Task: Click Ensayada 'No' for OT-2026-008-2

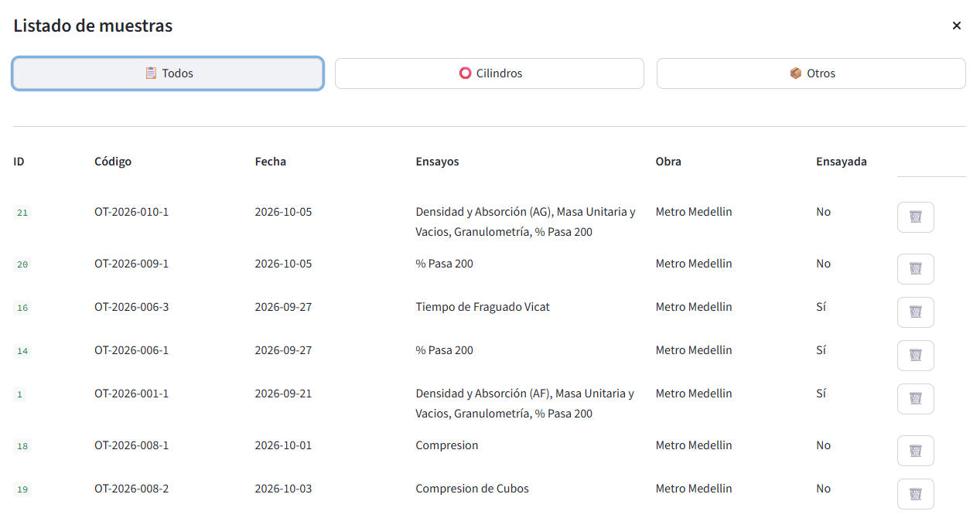Action: coord(824,489)
